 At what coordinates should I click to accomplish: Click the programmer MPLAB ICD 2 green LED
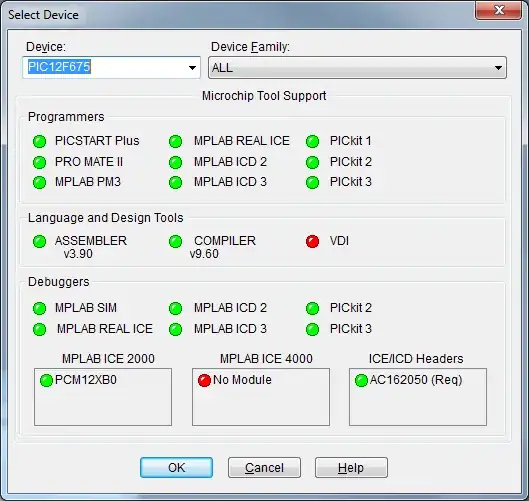pos(175,162)
